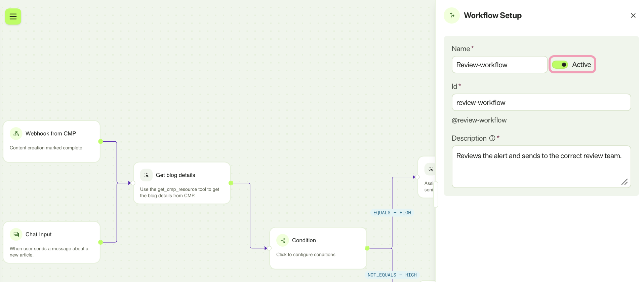Click the 'Use the get_cmp_resource tool' description
Image resolution: width=644 pixels, height=282 pixels.
179,192
